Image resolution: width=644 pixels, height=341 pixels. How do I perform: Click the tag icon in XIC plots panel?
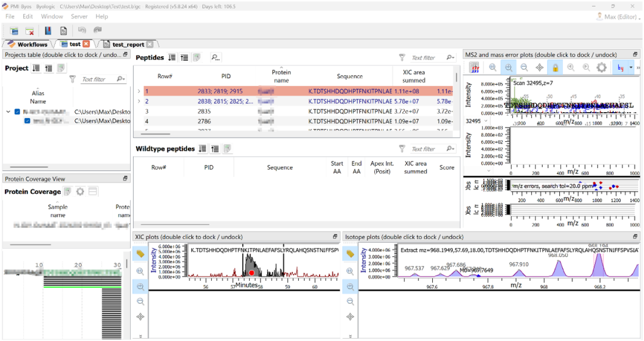point(140,254)
